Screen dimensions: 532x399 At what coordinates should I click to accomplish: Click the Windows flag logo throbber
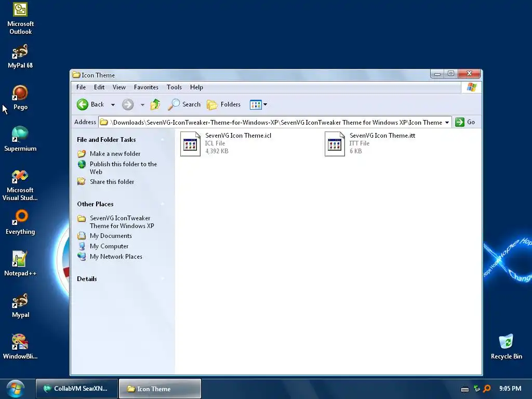click(472, 87)
